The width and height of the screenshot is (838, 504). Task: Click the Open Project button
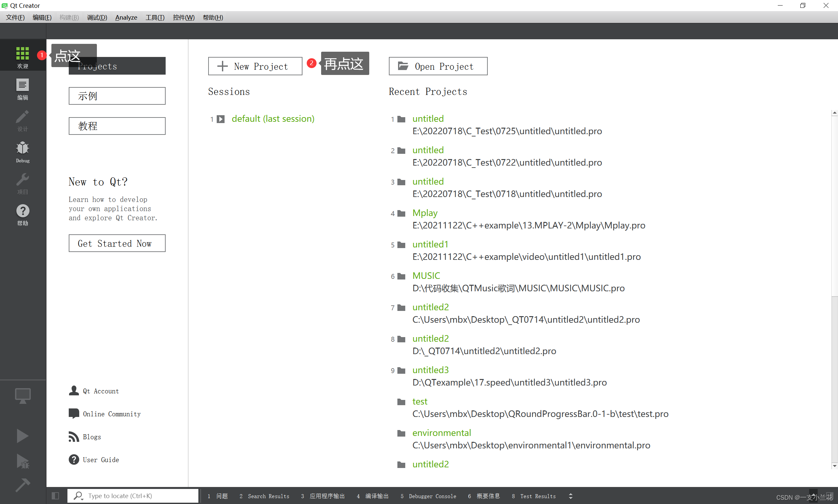(438, 66)
